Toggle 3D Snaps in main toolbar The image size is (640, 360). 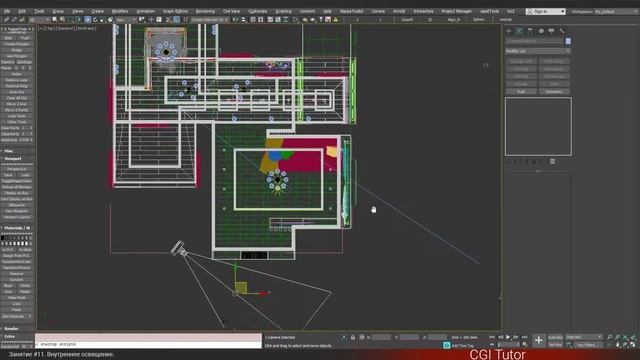pyautogui.click(x=169, y=20)
